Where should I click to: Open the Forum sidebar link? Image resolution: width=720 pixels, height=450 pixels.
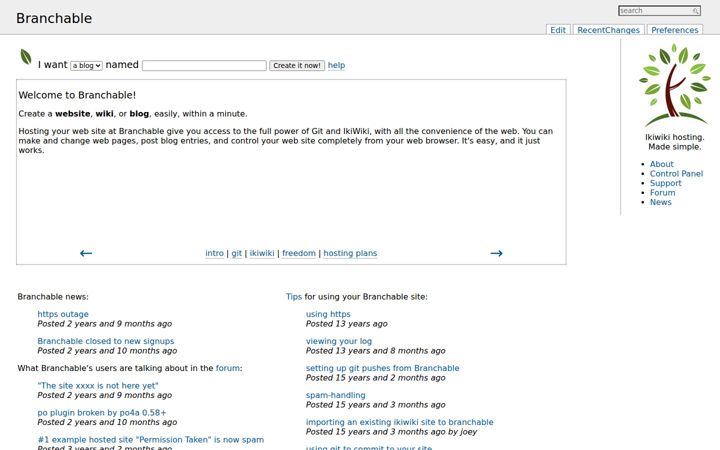tap(663, 193)
